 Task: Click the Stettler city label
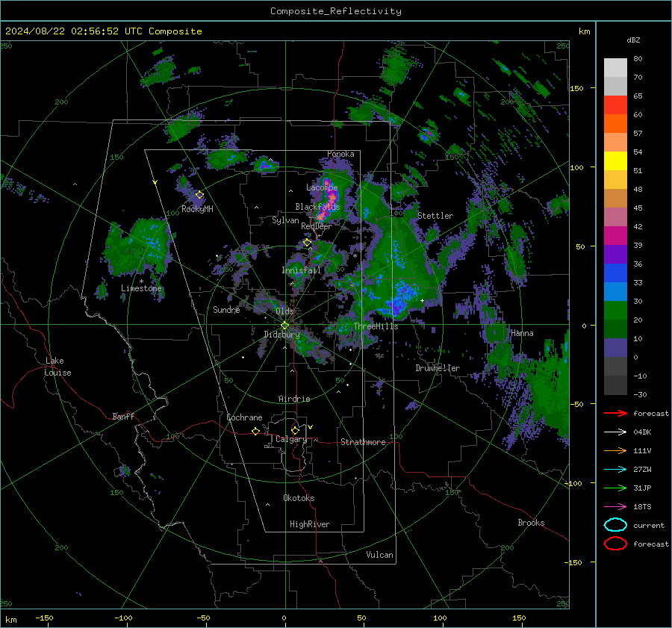click(x=435, y=216)
